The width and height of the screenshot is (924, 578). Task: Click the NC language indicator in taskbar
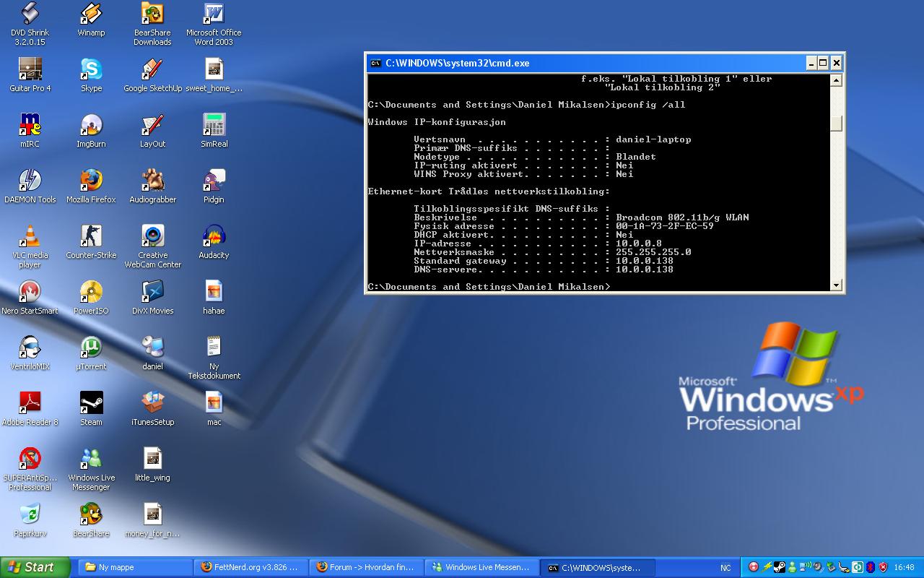[x=725, y=568]
